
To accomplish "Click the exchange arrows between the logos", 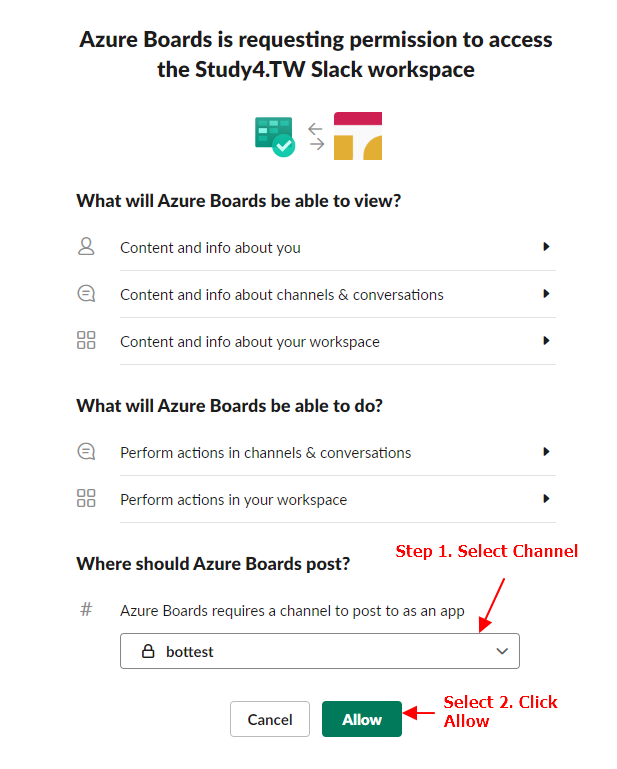I will (316, 136).
